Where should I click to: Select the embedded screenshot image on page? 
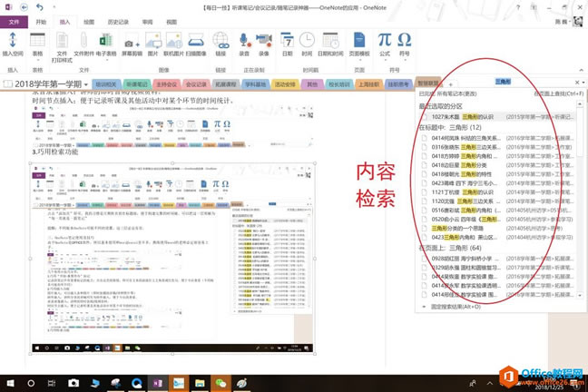[x=172, y=259]
